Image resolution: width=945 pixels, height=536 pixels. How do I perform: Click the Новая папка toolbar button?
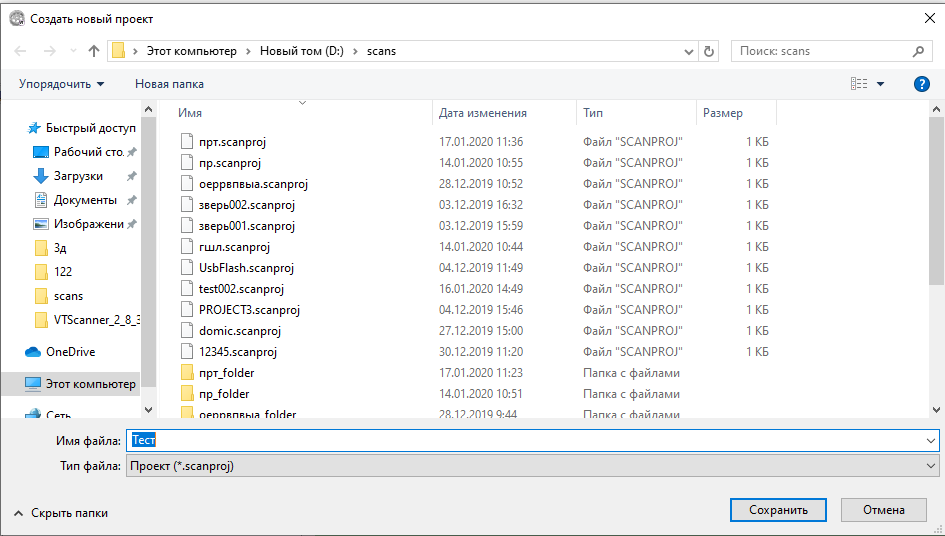[169, 84]
